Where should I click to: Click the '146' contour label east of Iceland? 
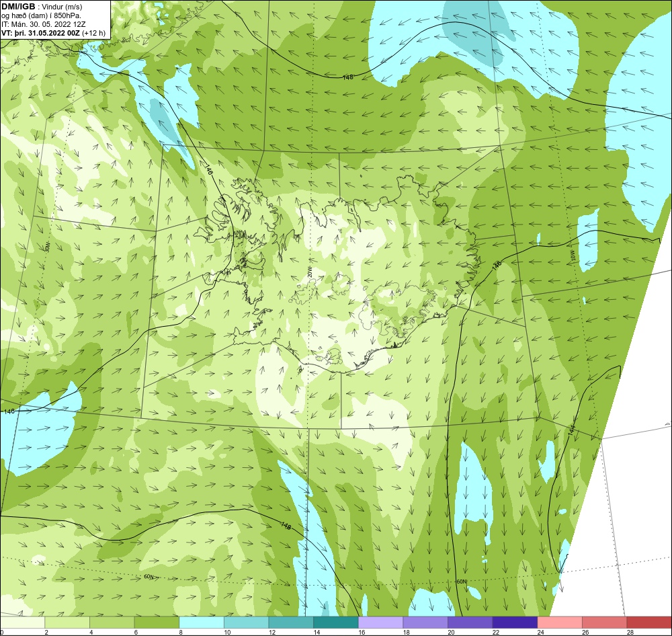click(497, 265)
